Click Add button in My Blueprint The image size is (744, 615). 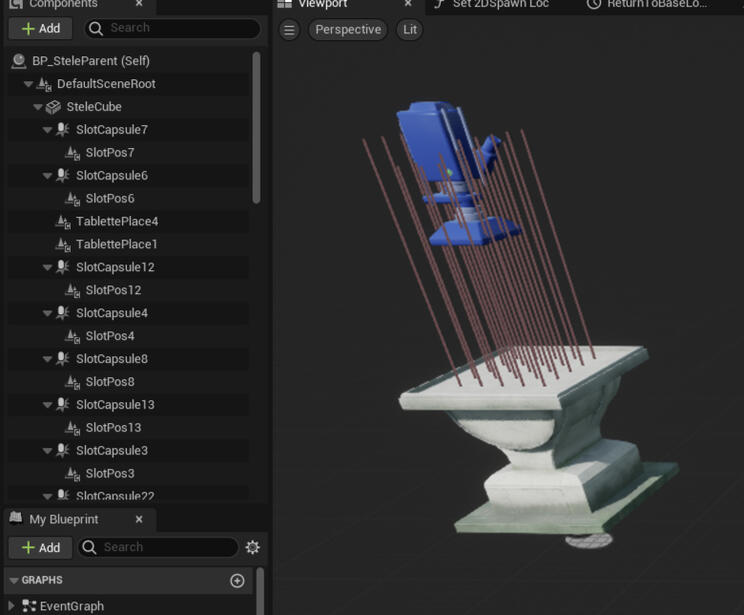pos(41,548)
